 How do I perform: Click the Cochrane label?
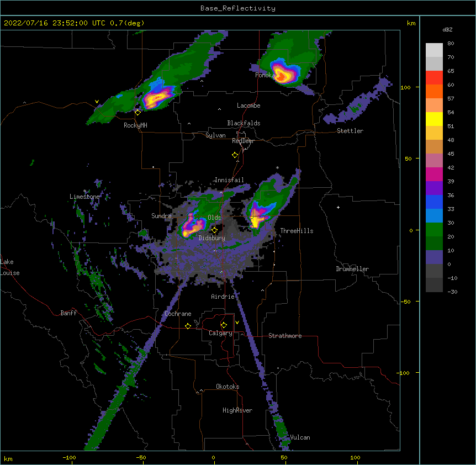coord(178,314)
